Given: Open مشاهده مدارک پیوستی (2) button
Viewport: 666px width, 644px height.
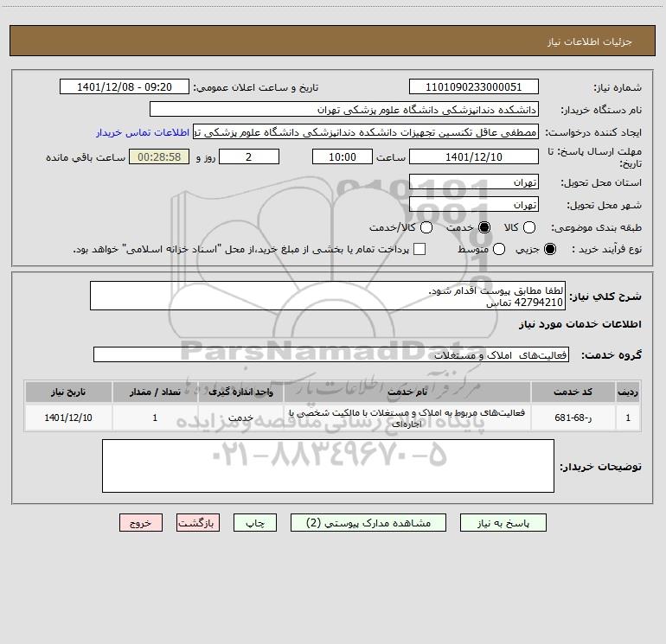Looking at the screenshot, I should point(368,523).
